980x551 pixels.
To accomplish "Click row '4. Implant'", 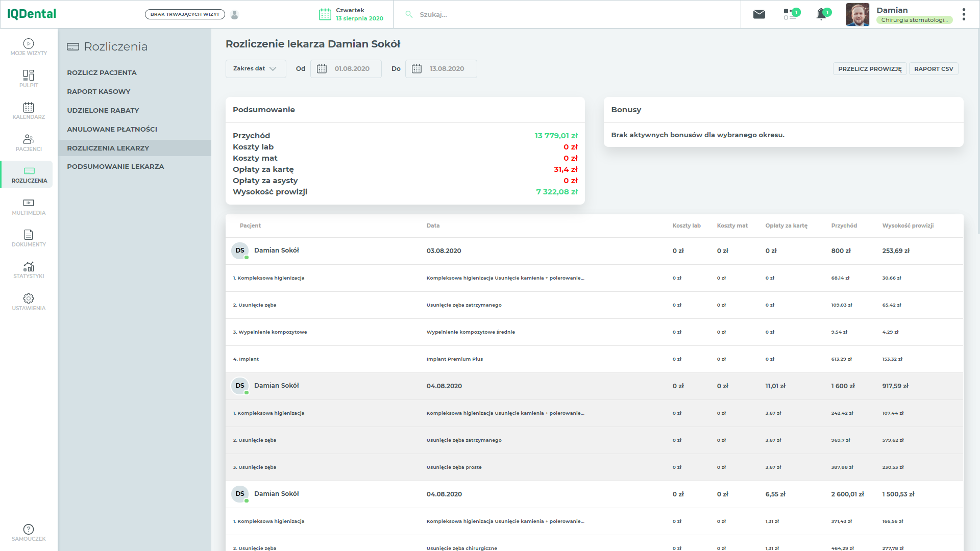I will click(595, 359).
